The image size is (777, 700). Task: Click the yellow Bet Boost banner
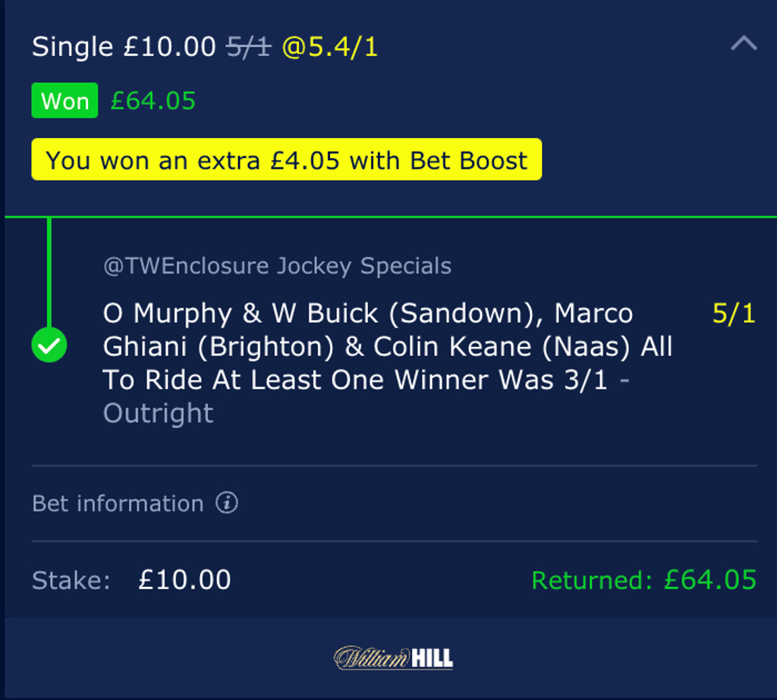point(286,159)
